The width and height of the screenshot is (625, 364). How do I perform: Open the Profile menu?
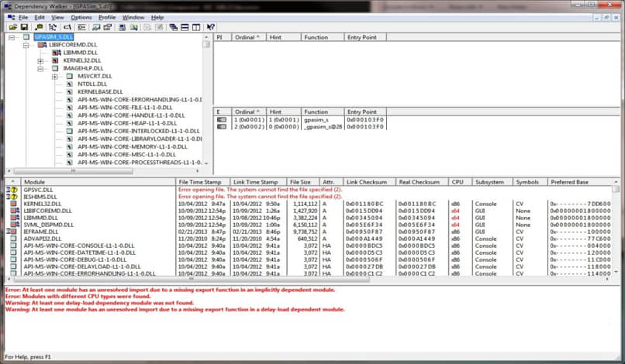tap(107, 17)
